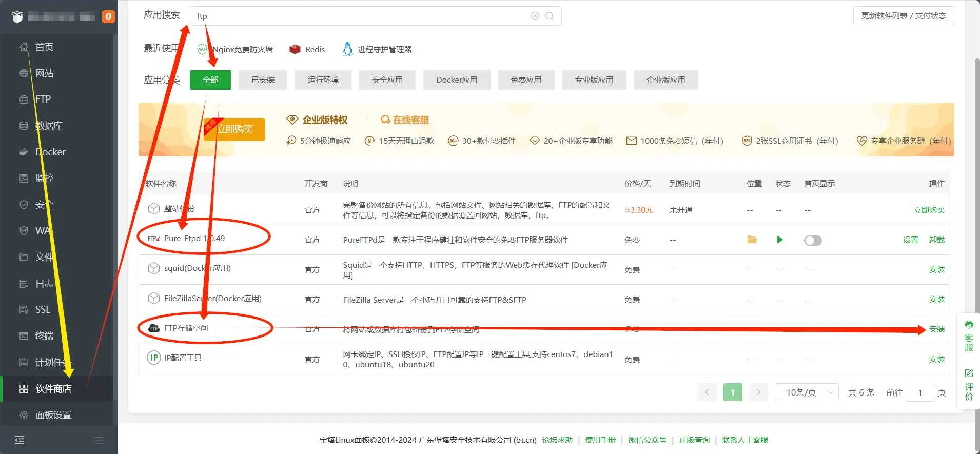Open the recently used Redis app
This screenshot has height=454, width=980.
307,49
